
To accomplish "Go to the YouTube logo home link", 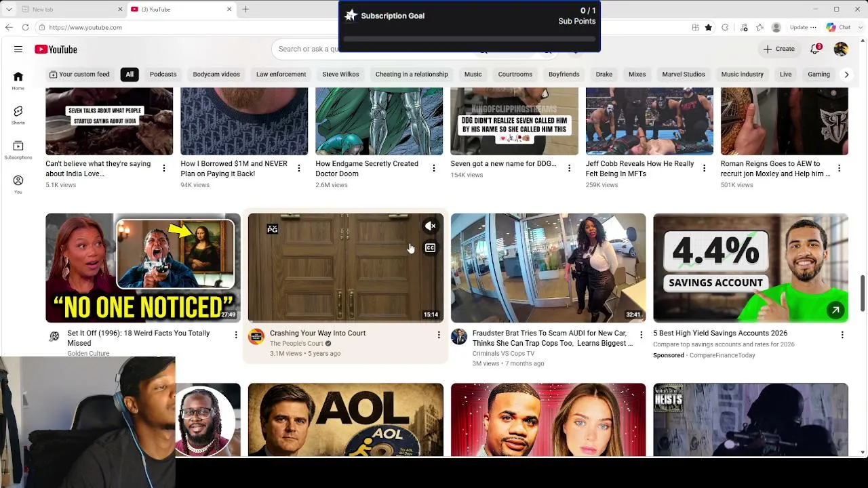I will coord(56,49).
